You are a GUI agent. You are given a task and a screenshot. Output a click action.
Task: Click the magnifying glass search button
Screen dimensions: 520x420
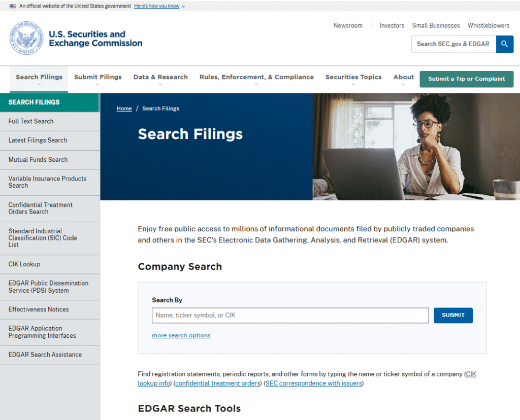pos(504,44)
